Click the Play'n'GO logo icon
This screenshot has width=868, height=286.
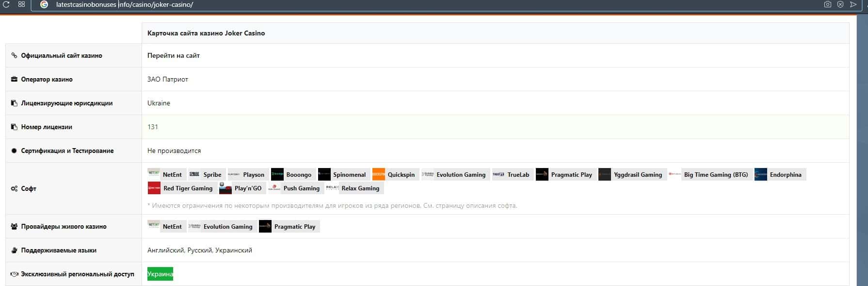point(225,188)
